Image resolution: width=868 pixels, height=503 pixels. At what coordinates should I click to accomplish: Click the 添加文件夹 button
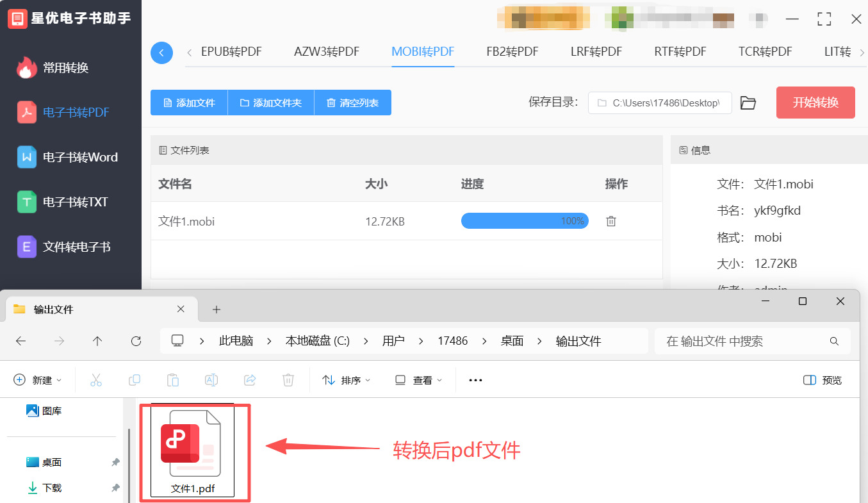click(271, 103)
